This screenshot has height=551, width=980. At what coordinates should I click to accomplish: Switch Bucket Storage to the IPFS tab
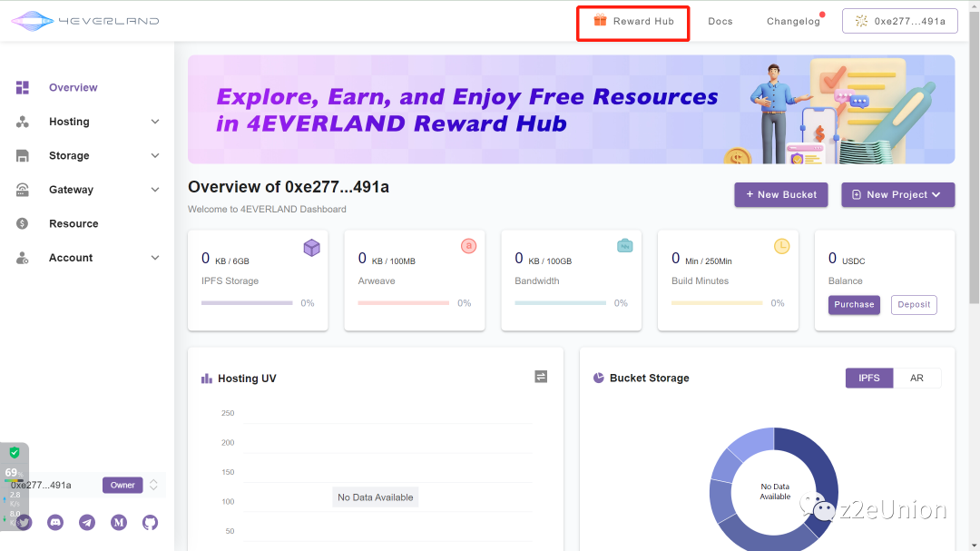tap(868, 378)
